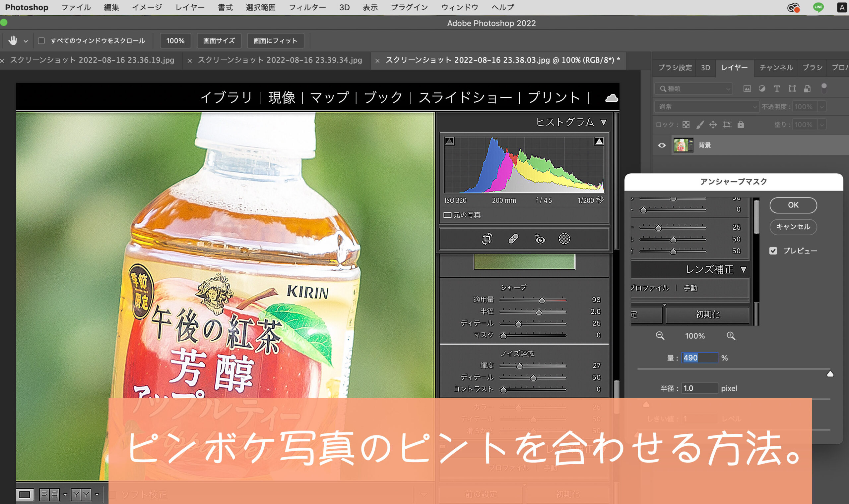Toggle the プレビュー checkbox

[773, 251]
